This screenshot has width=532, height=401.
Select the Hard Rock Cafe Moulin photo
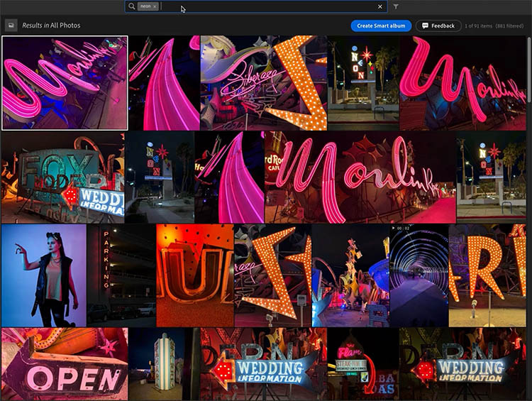[360, 177]
